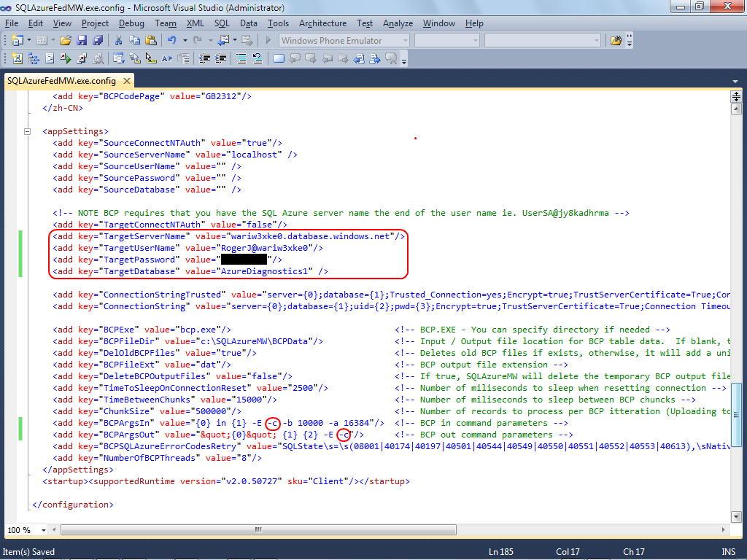747x560 pixels.
Task: Collapse the appSettings XML node
Action: pos(28,131)
